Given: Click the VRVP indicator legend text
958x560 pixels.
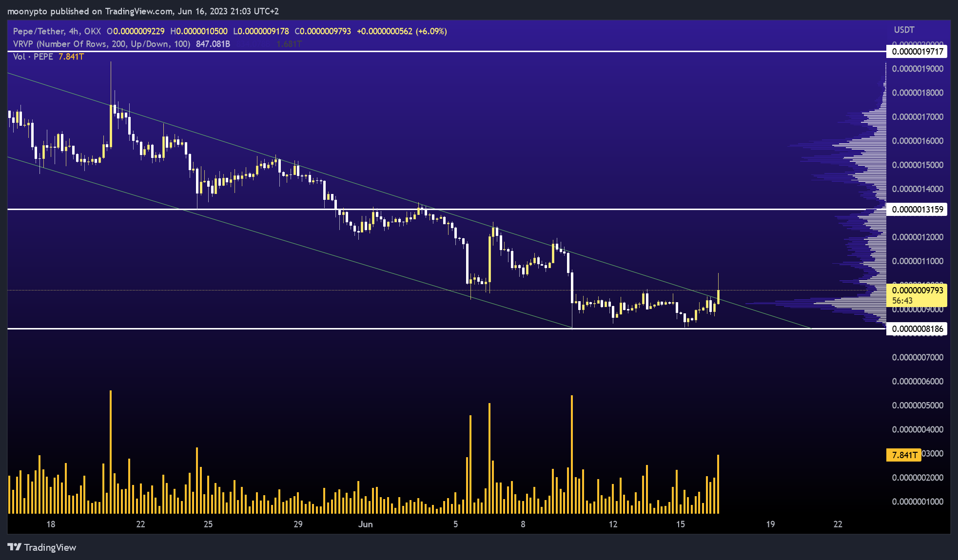Looking at the screenshot, I should [101, 44].
